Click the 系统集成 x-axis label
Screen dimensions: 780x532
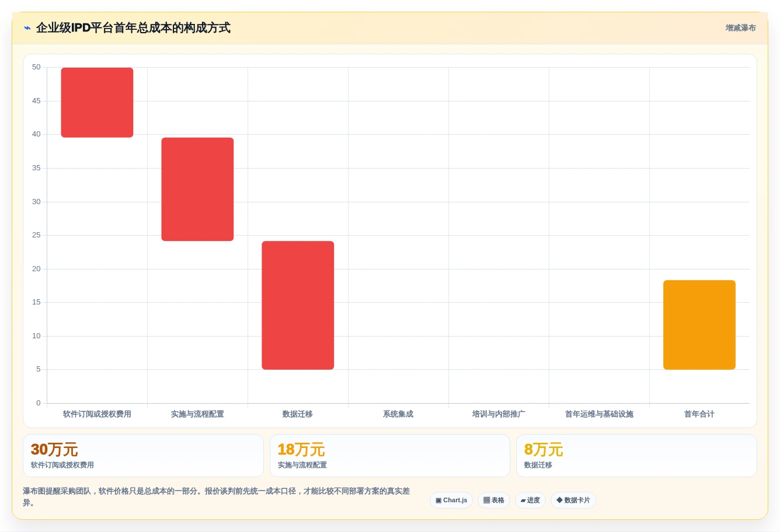[x=398, y=414]
